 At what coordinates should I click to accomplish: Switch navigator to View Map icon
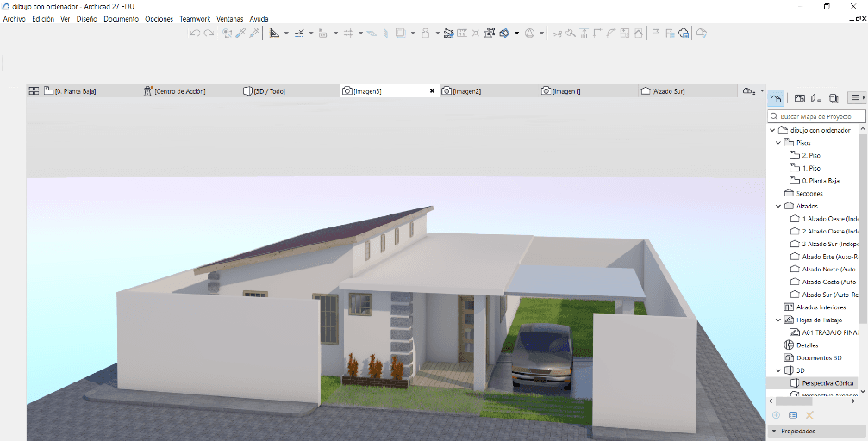[800, 98]
